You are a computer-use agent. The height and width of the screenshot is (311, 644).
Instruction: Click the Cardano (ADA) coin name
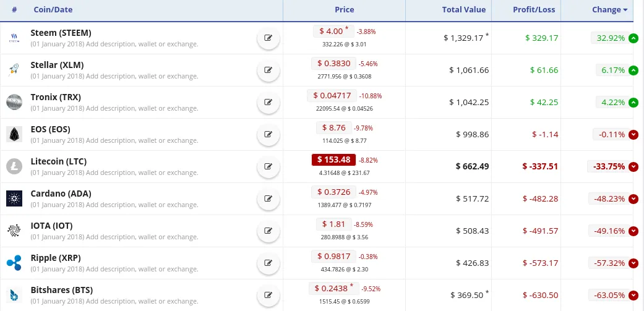click(61, 194)
